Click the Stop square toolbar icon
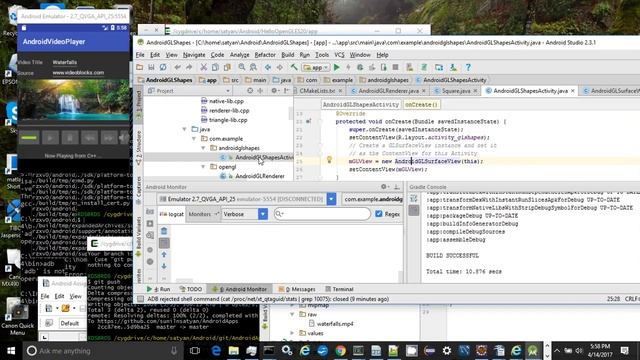Image resolution: width=640 pixels, height=360 pixels. [x=395, y=67]
